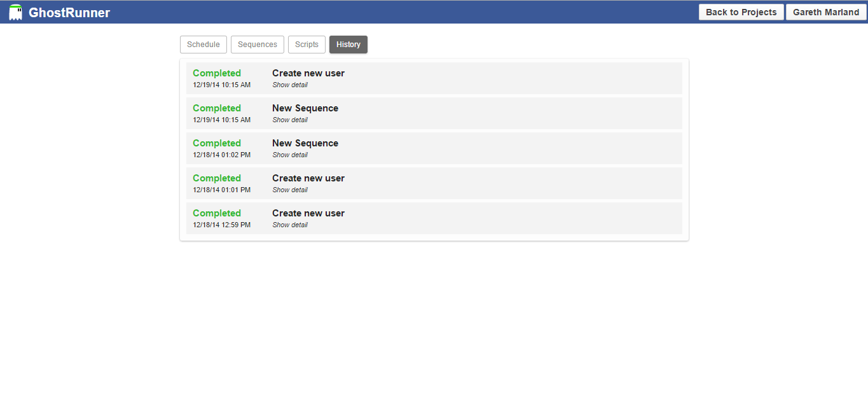The width and height of the screenshot is (868, 415).
Task: Click the 12/19/14 10:15 AM timestamp
Action: (x=221, y=85)
